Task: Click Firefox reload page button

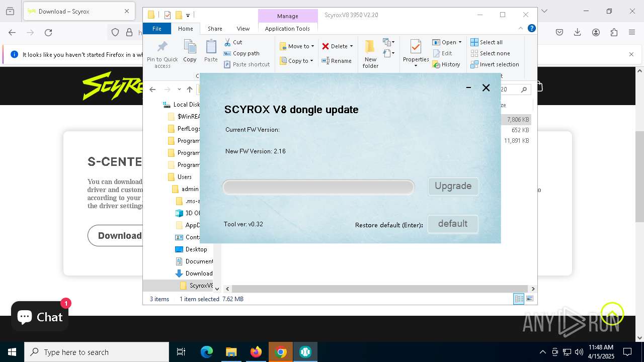Action: coord(48,33)
